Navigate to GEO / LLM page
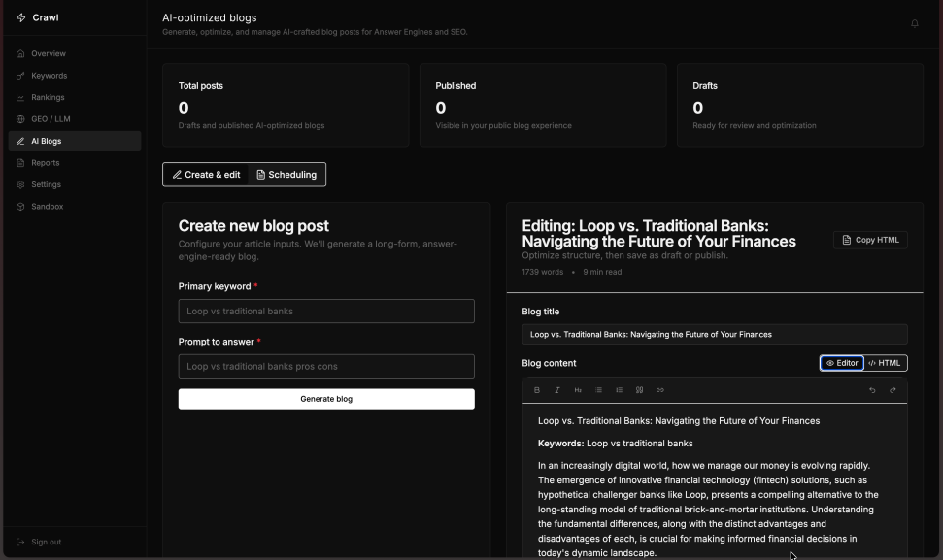The image size is (943, 560). point(75,119)
